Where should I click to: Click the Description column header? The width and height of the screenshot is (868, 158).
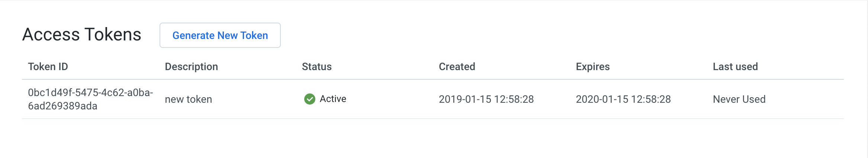coord(192,67)
